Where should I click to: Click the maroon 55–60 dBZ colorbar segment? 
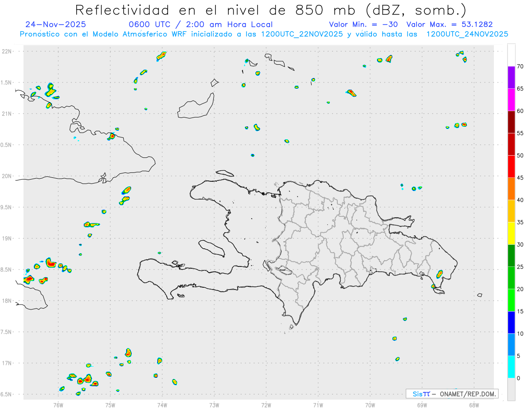pos(511,122)
